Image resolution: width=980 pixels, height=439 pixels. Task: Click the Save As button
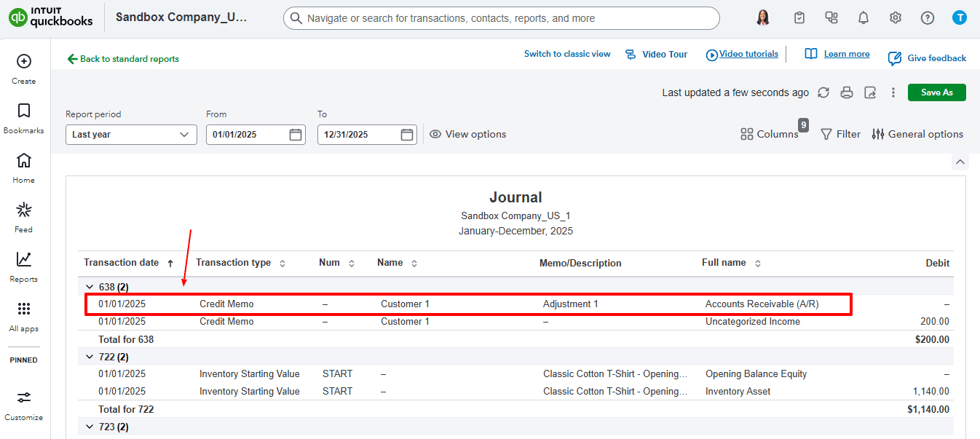936,92
